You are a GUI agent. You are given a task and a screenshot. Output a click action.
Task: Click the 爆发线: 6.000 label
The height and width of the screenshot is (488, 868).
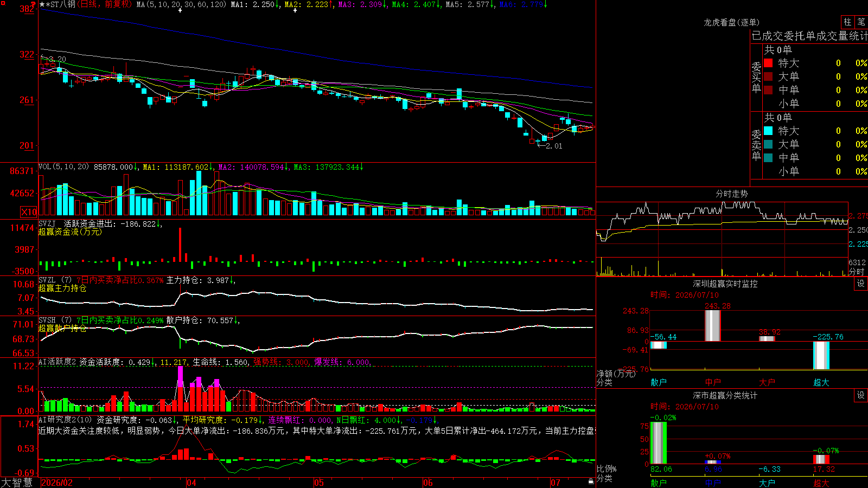point(343,362)
